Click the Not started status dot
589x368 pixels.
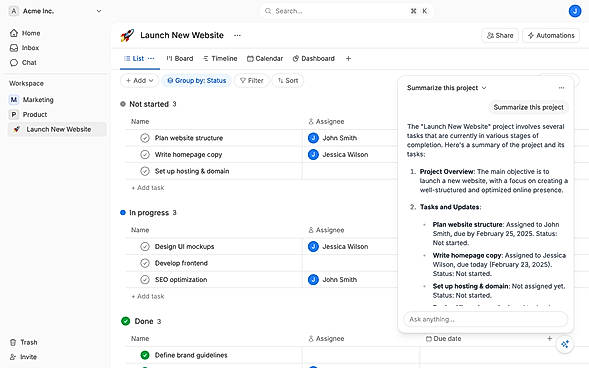coord(123,104)
